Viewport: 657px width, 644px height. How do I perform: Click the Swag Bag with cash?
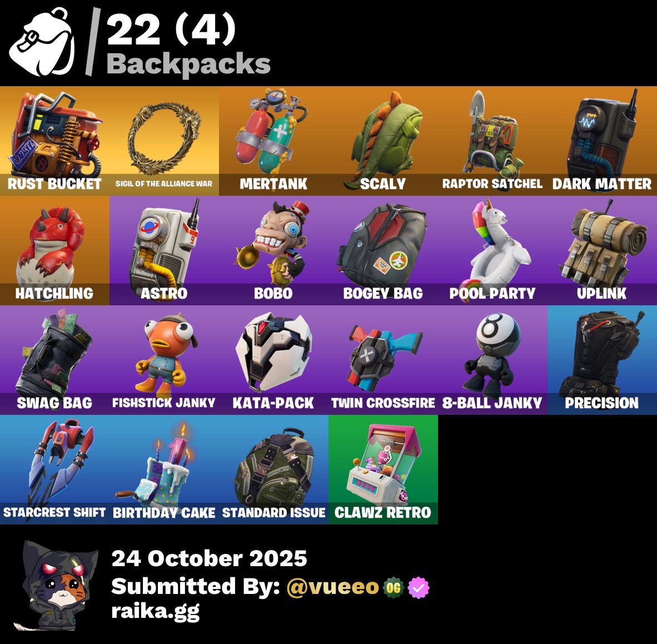pyautogui.click(x=54, y=360)
